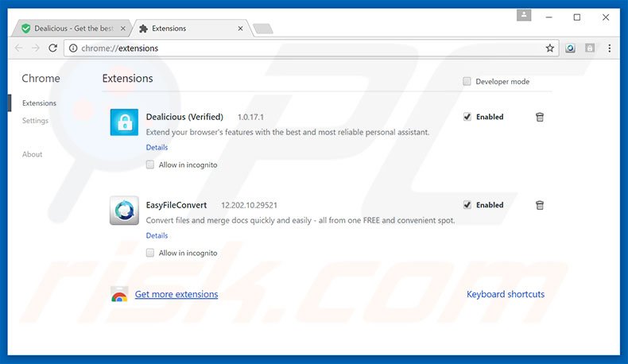
Task: Reload the extensions page
Action: click(53, 48)
